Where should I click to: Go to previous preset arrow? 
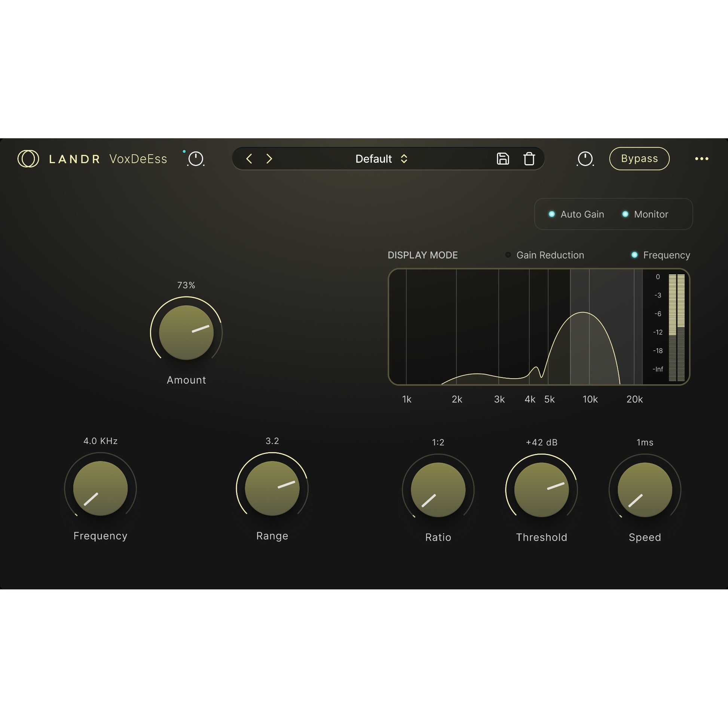249,159
